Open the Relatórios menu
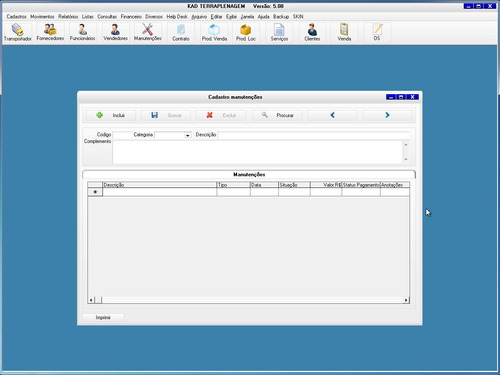This screenshot has width=500, height=375. [x=68, y=17]
